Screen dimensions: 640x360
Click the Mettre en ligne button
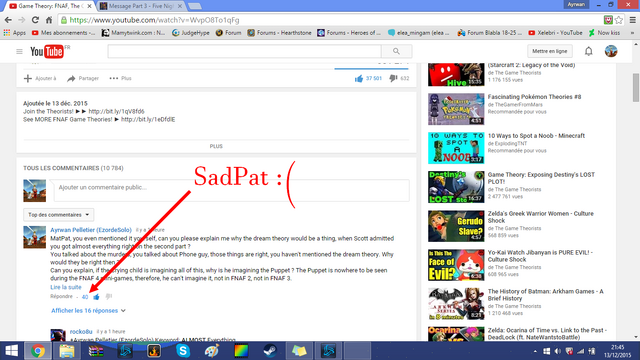click(x=550, y=51)
